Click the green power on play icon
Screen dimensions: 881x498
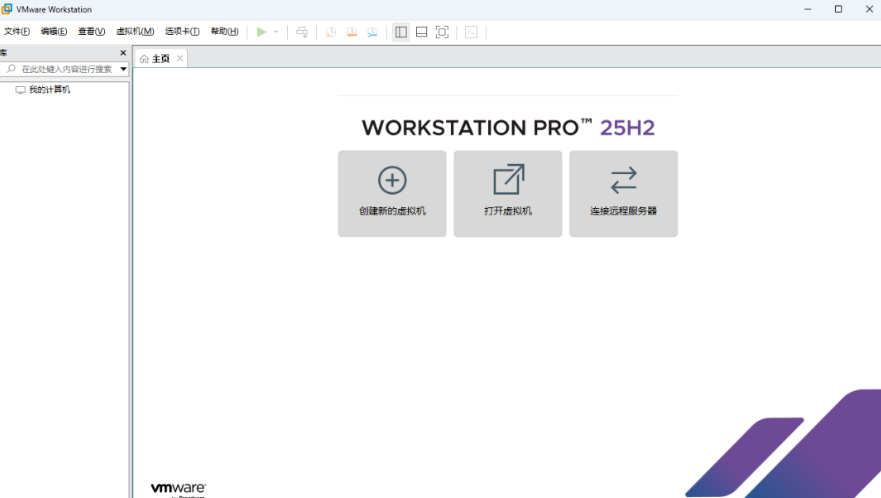coord(261,32)
